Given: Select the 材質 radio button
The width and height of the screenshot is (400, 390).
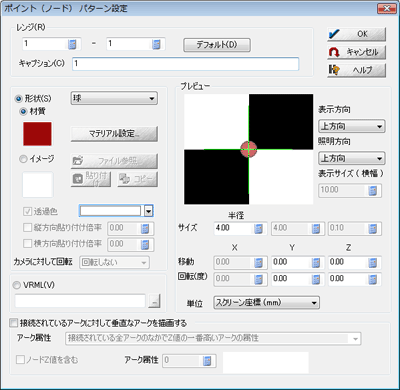Looking at the screenshot, I should click(23, 112).
